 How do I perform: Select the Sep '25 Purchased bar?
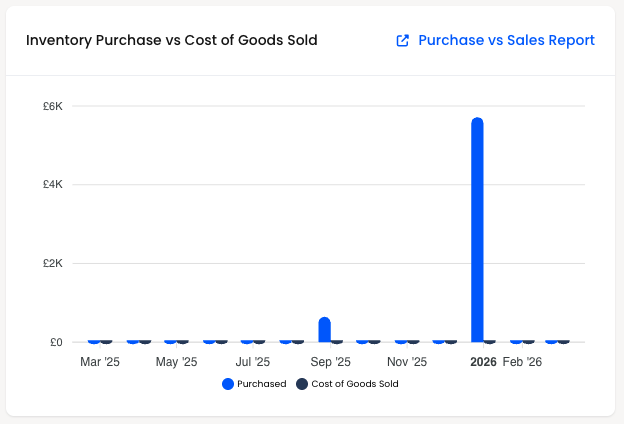pos(324,330)
